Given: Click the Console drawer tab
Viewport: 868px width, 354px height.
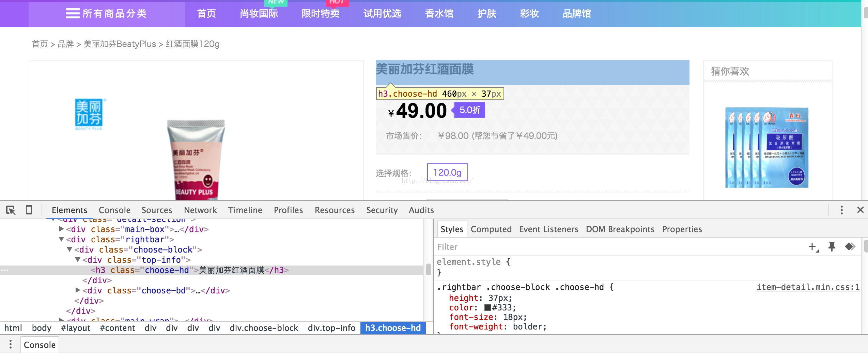Looking at the screenshot, I should coord(40,344).
